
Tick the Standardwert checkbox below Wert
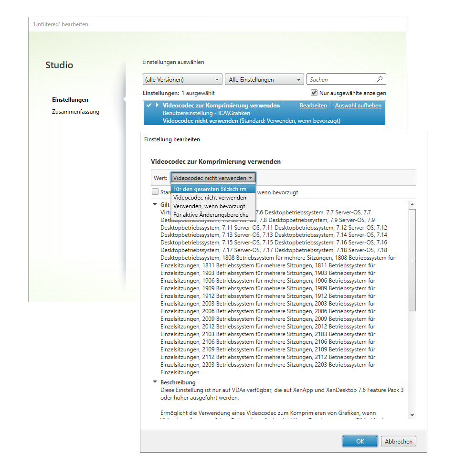[x=155, y=192]
